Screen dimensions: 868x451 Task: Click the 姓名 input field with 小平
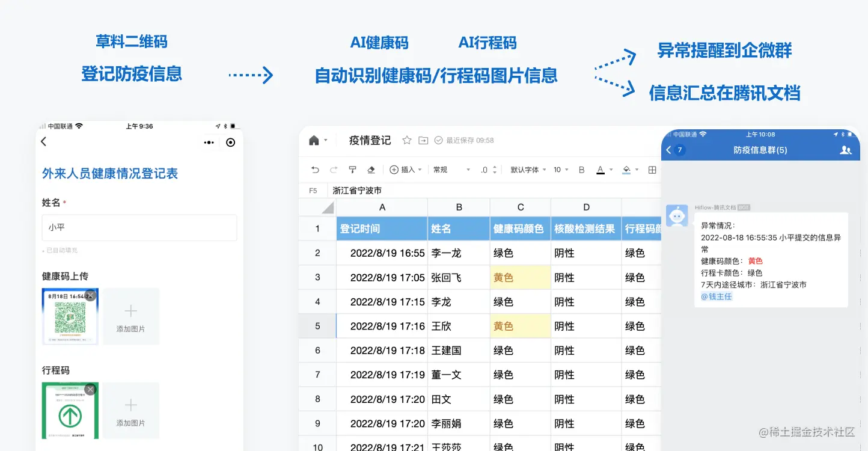[139, 228]
